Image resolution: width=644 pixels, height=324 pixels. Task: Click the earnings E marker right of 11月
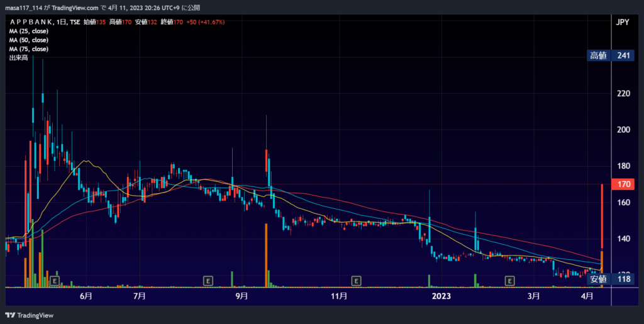pos(356,281)
